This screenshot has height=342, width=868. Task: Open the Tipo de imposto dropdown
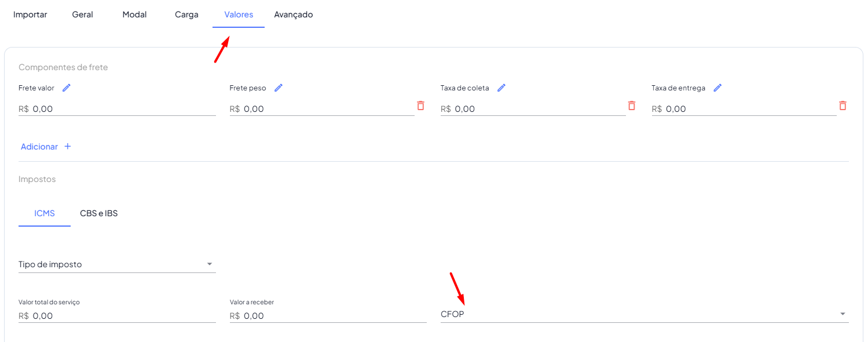click(x=210, y=264)
